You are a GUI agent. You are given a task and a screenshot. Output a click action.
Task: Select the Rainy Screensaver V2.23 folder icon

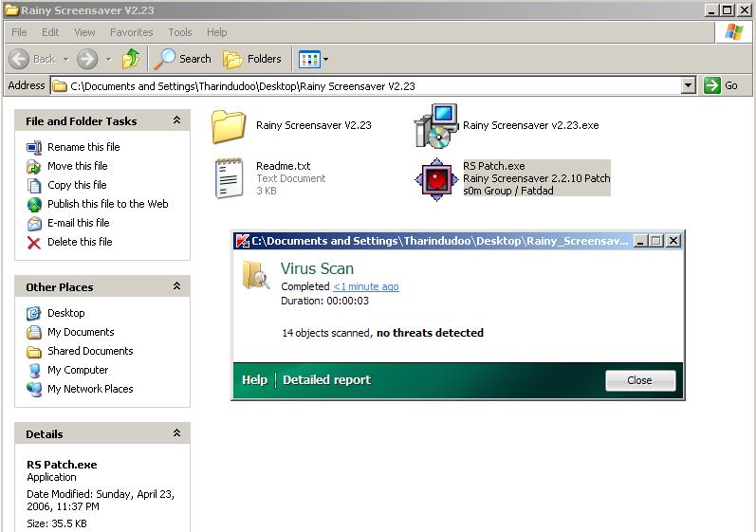point(229,126)
